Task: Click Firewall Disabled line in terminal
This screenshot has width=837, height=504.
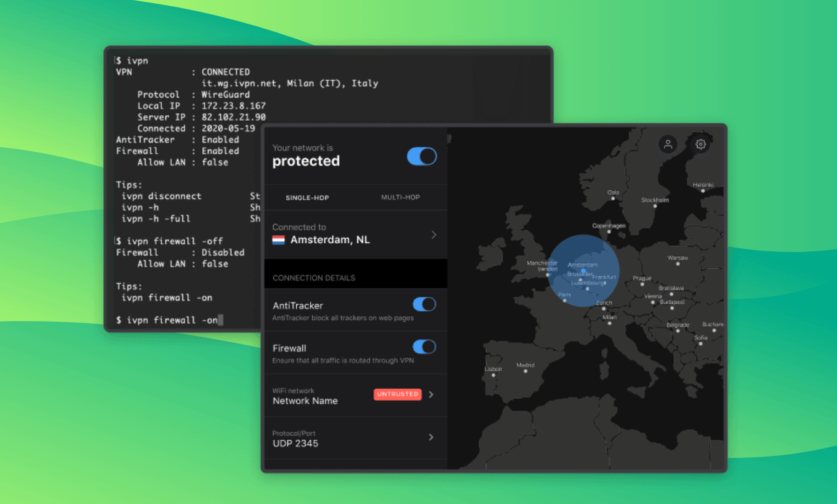Action: tap(180, 252)
